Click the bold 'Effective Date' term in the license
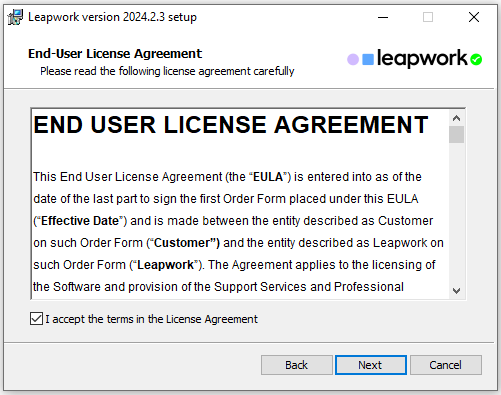 click(80, 221)
